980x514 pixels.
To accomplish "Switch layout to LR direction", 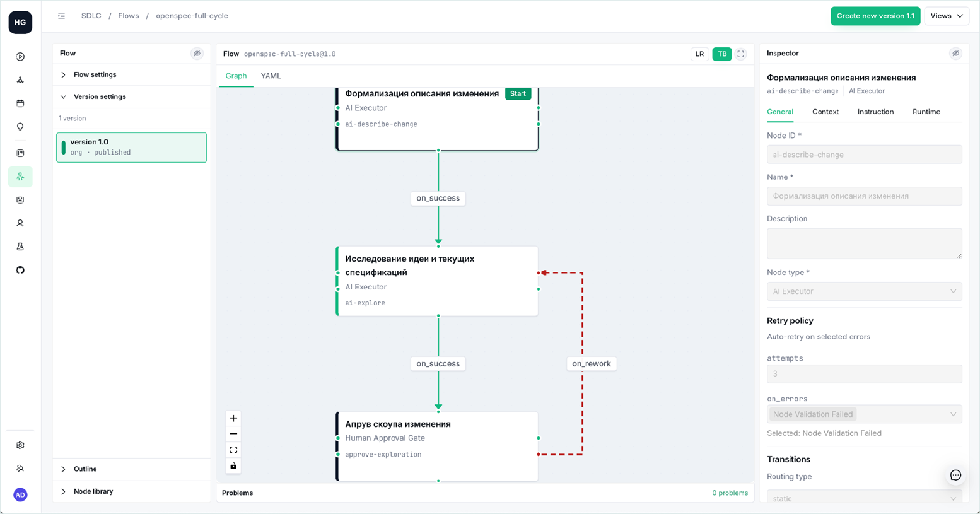I will coord(699,54).
